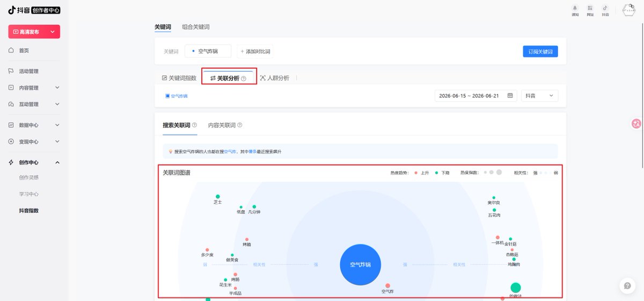Click the 空气炸锅 keyword input box

click(x=208, y=51)
